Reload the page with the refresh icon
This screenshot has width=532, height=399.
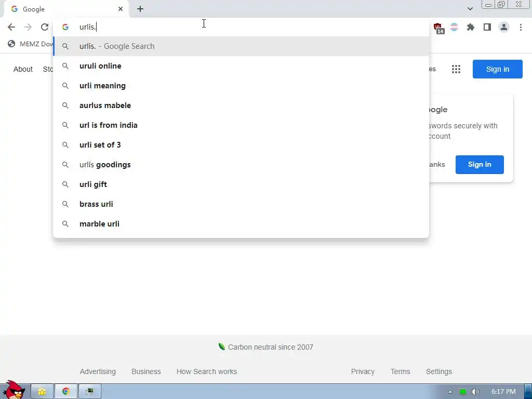click(x=45, y=27)
